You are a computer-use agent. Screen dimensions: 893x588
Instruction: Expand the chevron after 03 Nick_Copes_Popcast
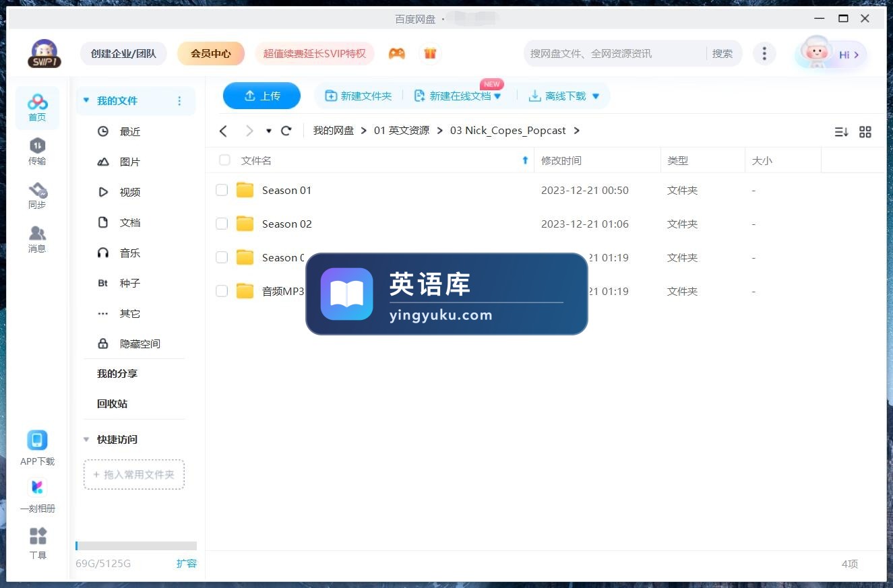pos(576,131)
